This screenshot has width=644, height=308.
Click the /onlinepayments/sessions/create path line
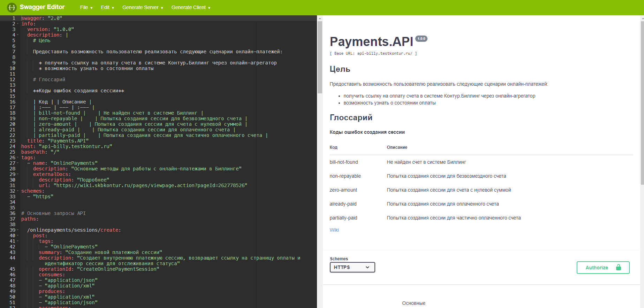(74, 230)
